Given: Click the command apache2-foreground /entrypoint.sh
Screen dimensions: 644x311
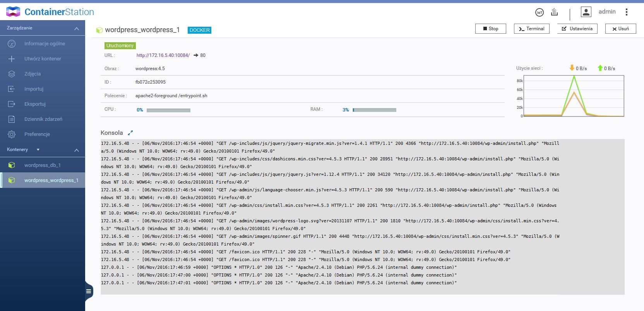Looking at the screenshot, I should pyautogui.click(x=171, y=96).
